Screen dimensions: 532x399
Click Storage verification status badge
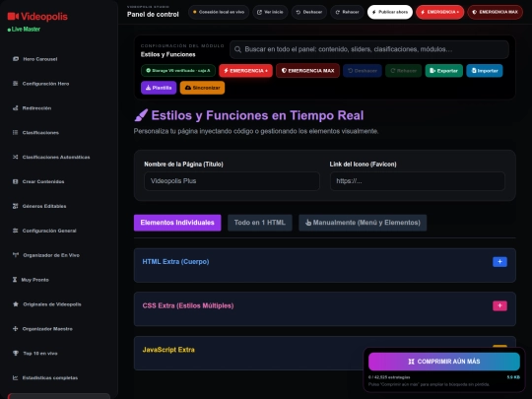(x=178, y=71)
